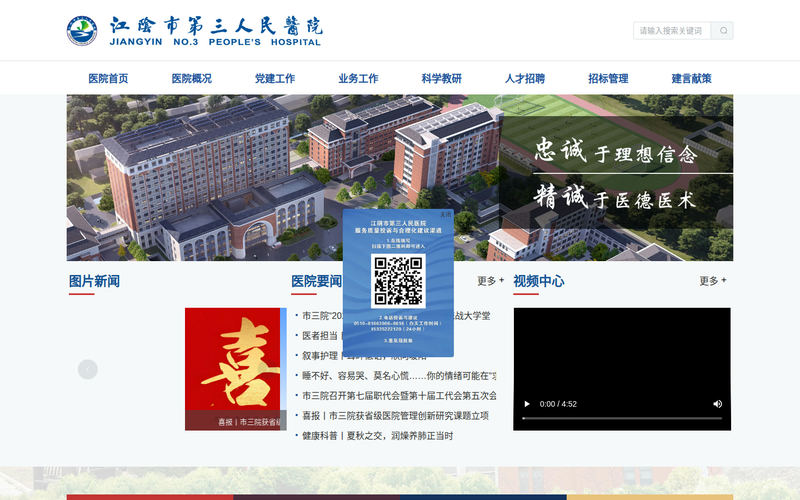Viewport: 800px width, 500px height.
Task: Open the 医院概况 menu item
Action: click(191, 79)
